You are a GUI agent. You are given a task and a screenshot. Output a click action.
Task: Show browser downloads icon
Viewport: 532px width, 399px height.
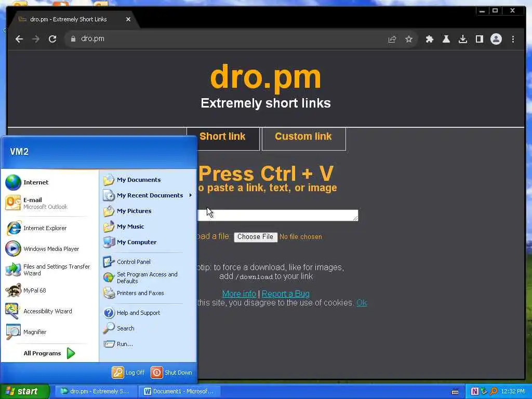coord(463,39)
